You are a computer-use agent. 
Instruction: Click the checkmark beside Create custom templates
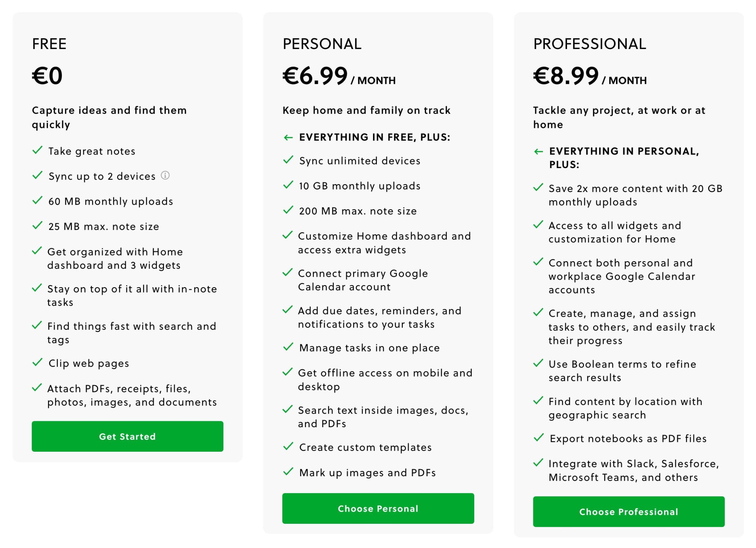point(288,446)
